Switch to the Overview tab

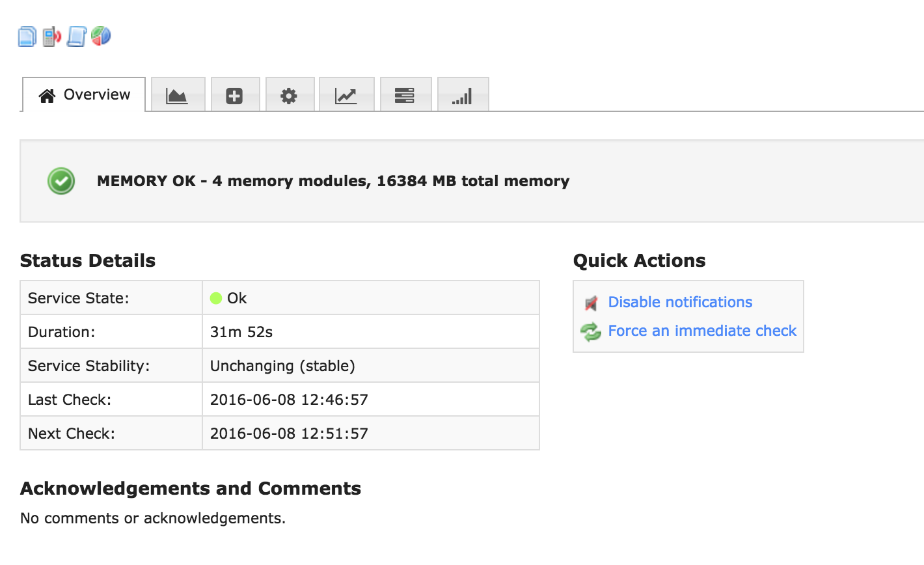[85, 95]
